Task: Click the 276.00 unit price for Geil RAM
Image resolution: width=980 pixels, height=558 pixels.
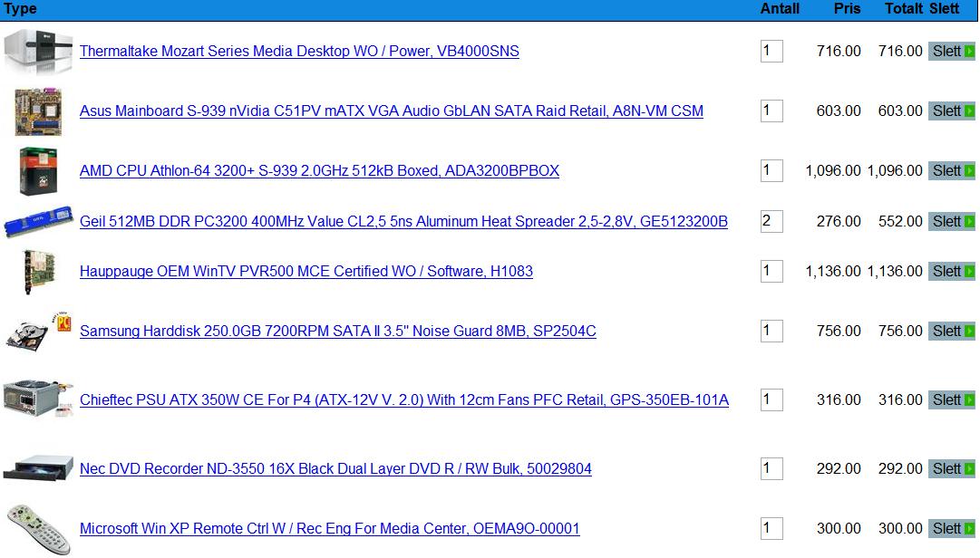Action: [839, 222]
